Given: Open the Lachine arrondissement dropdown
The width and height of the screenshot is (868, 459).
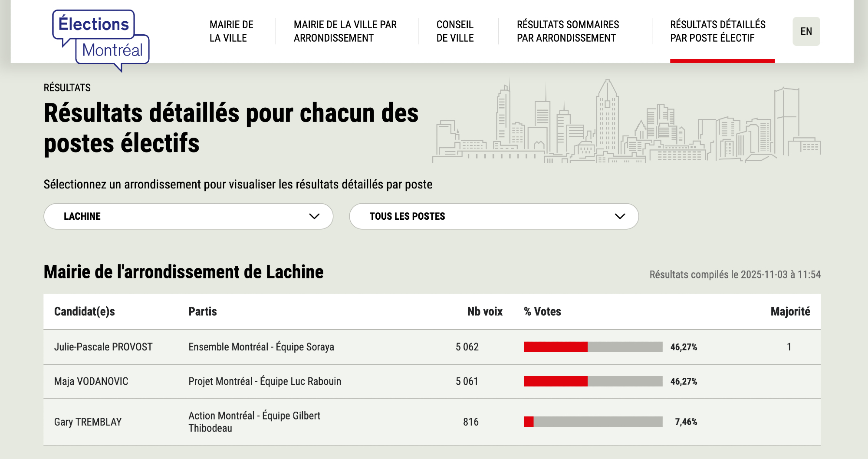Looking at the screenshot, I should (188, 216).
